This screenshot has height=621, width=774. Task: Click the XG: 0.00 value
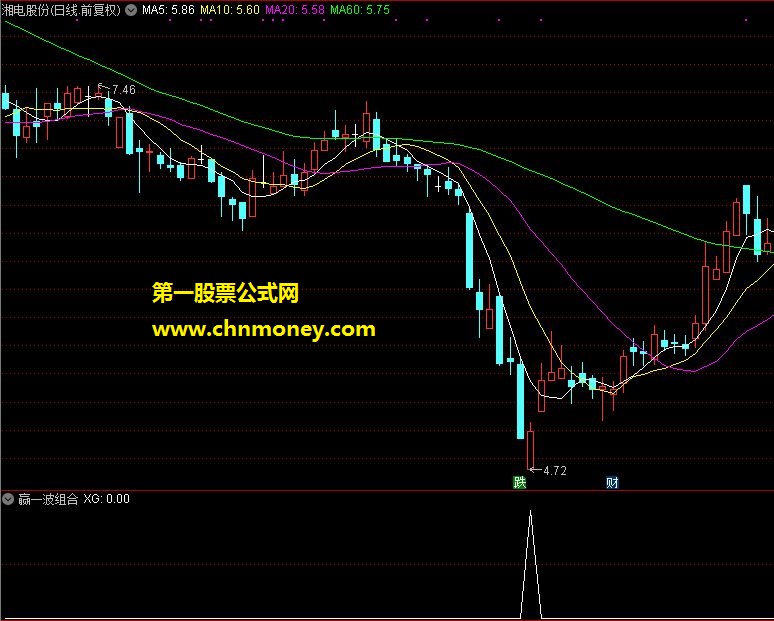[x=106, y=499]
